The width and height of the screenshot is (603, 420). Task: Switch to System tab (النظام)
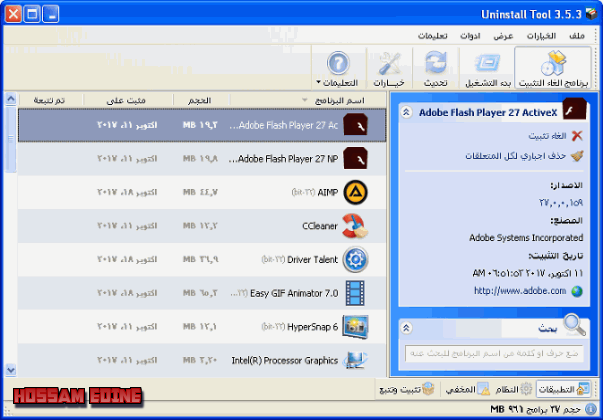(513, 390)
